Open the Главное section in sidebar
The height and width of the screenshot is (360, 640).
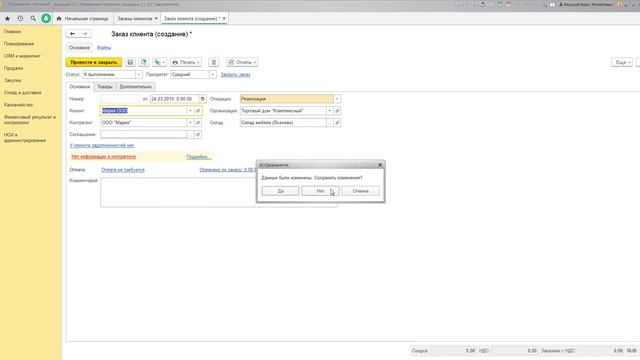(12, 31)
